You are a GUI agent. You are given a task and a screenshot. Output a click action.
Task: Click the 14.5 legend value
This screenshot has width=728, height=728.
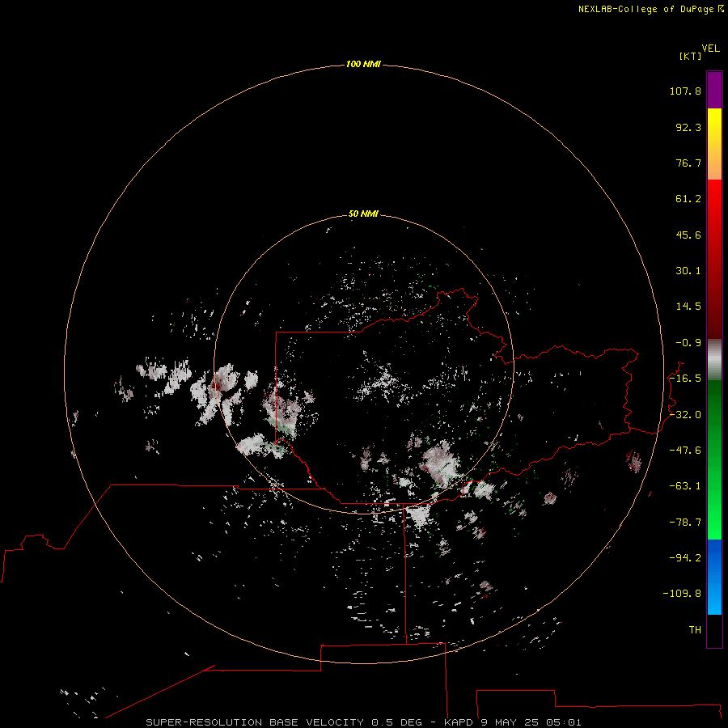pyautogui.click(x=688, y=307)
